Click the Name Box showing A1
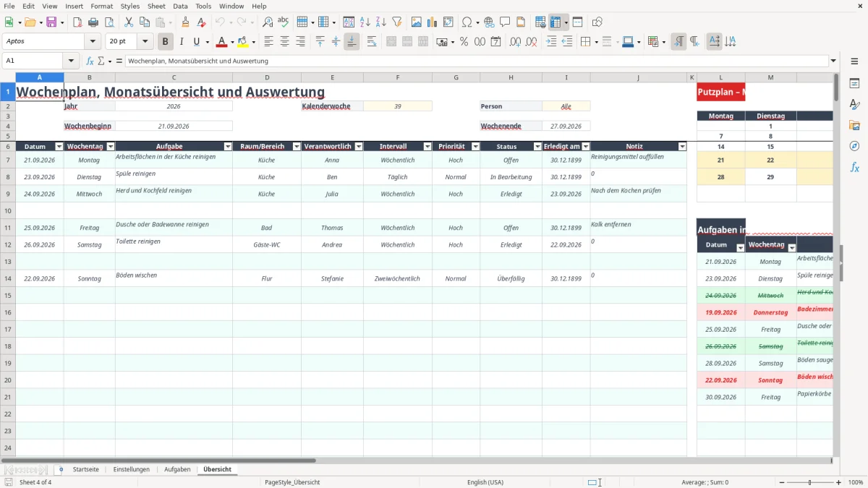Image resolution: width=868 pixels, height=488 pixels. [x=33, y=61]
